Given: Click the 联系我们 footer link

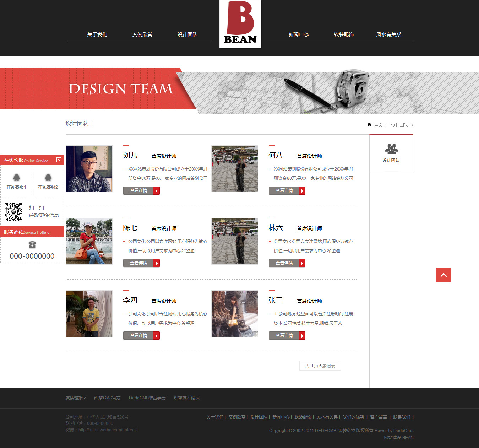Looking at the screenshot, I should coord(402,417).
